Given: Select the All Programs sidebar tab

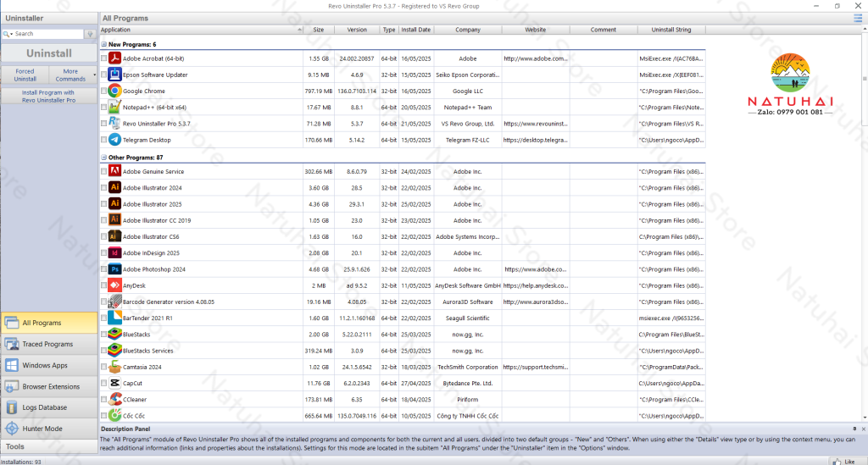Looking at the screenshot, I should click(49, 323).
